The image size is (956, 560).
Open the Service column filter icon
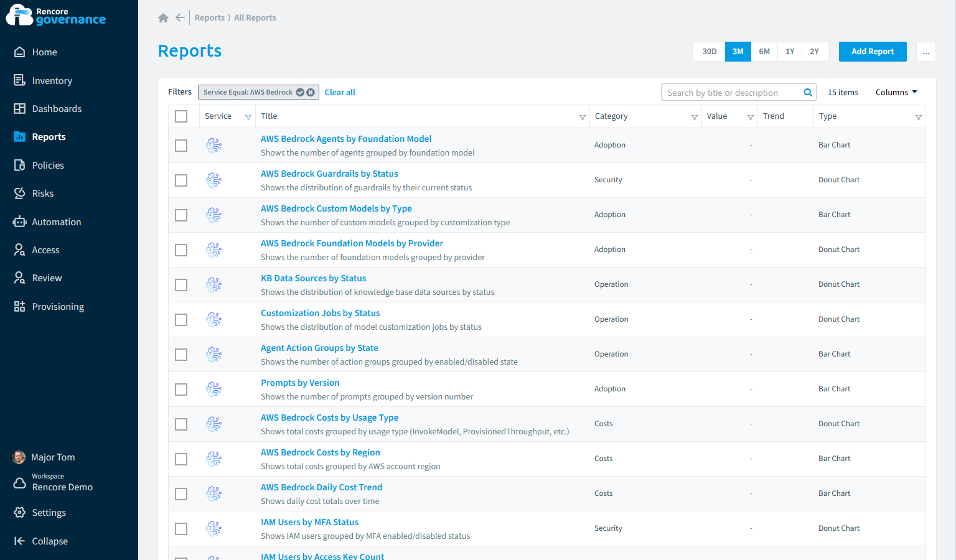[248, 118]
